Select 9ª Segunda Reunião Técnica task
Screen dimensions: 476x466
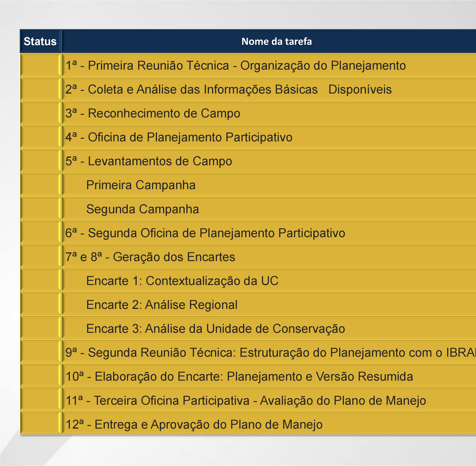tap(269, 352)
